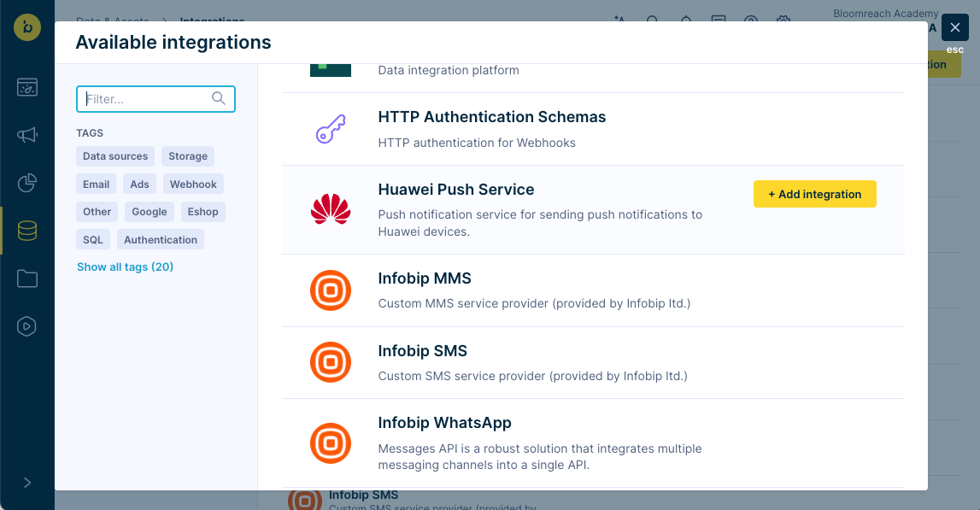Select the Google tag
This screenshot has height=510, width=980.
coord(150,212)
